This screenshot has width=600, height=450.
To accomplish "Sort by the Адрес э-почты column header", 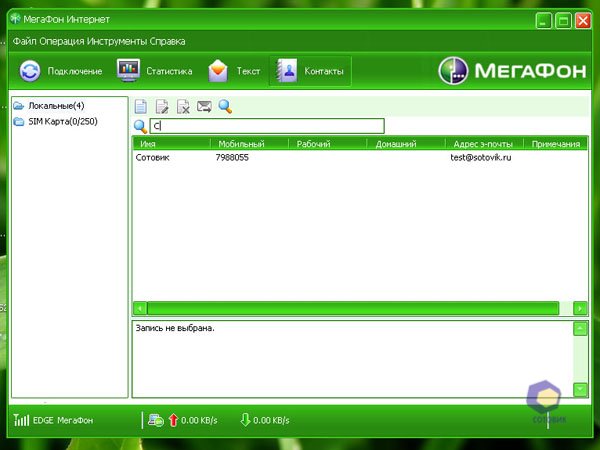I will coord(484,144).
